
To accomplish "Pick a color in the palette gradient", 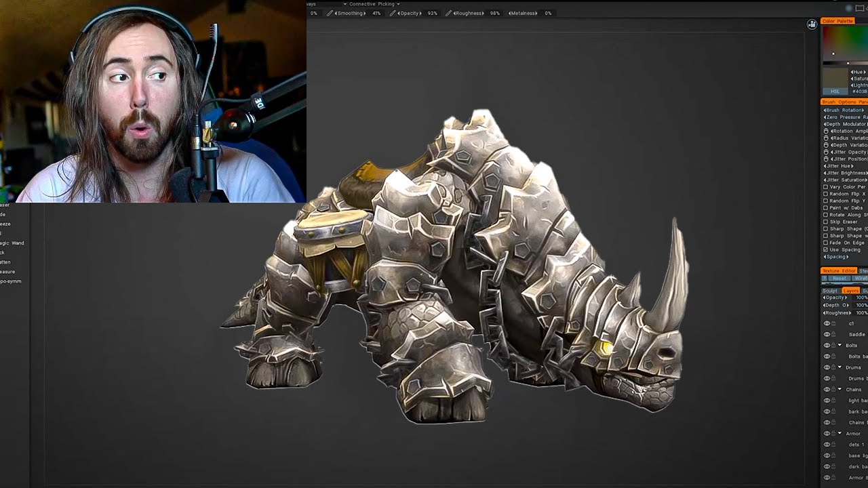I will click(845, 43).
